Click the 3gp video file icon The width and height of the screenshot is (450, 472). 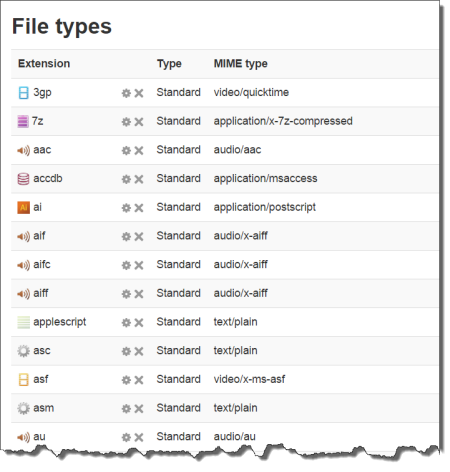click(x=23, y=93)
